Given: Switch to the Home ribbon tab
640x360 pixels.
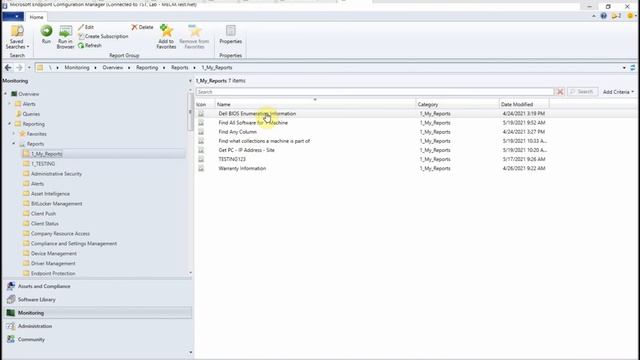Looking at the screenshot, I should click(36, 17).
